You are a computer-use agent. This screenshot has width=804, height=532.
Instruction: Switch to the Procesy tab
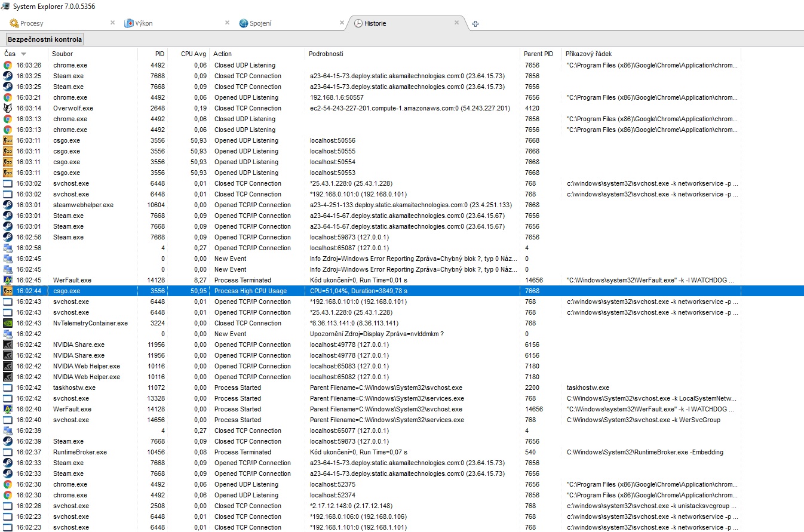coord(32,23)
